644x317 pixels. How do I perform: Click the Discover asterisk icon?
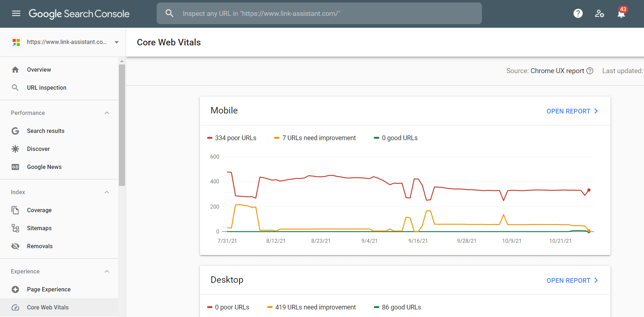pyautogui.click(x=15, y=149)
